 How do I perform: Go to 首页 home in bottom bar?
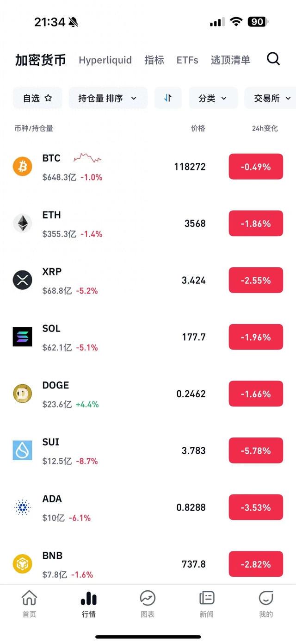(29, 604)
